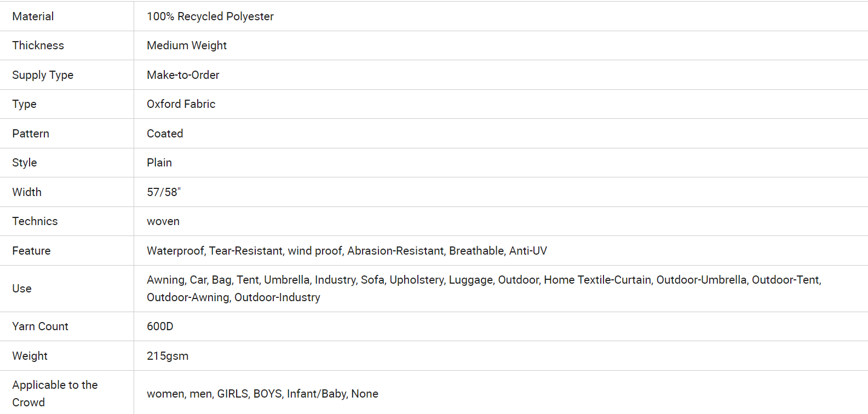Click the Plain style value
The width and height of the screenshot is (868, 414).
[159, 163]
